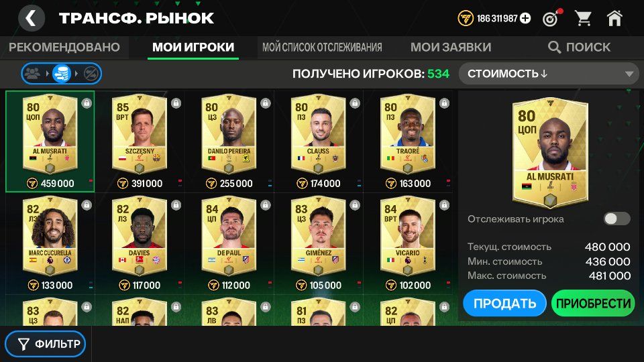Open the store shopping cart

(x=583, y=19)
